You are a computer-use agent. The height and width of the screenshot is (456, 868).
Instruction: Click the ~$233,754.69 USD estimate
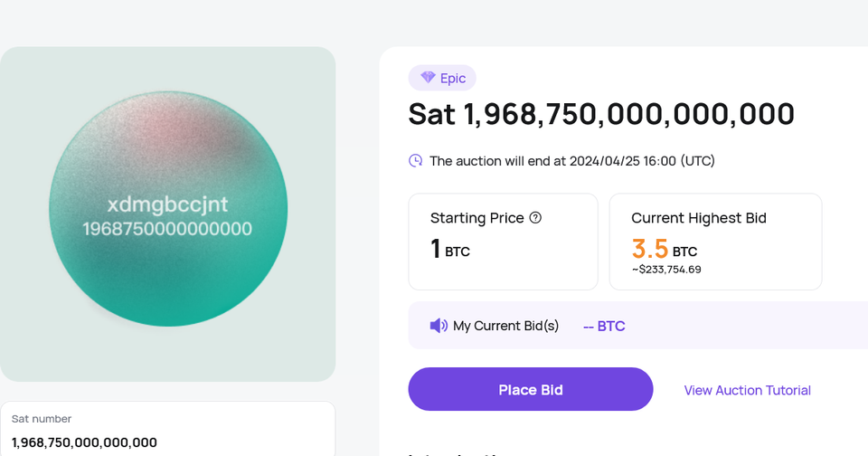666,270
